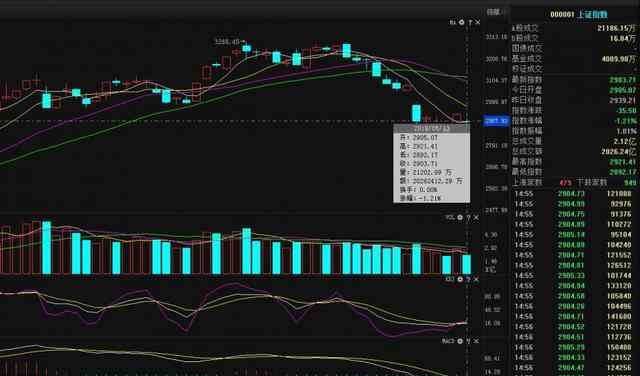
Task: Open the VOL indicator settings gear
Action: point(460,218)
